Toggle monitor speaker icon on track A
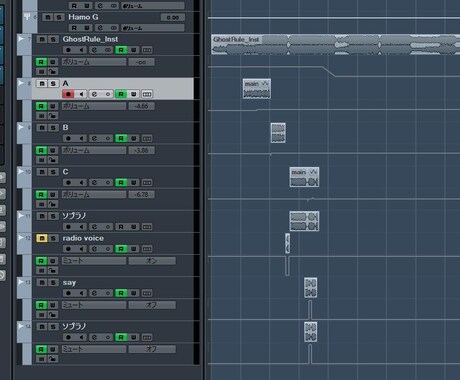The image size is (460, 380). pos(81,94)
